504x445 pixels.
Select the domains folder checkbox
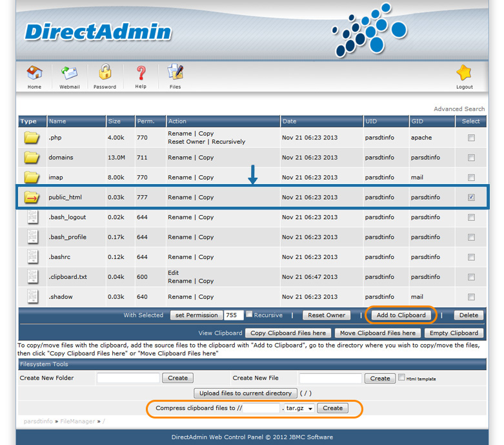click(x=471, y=158)
